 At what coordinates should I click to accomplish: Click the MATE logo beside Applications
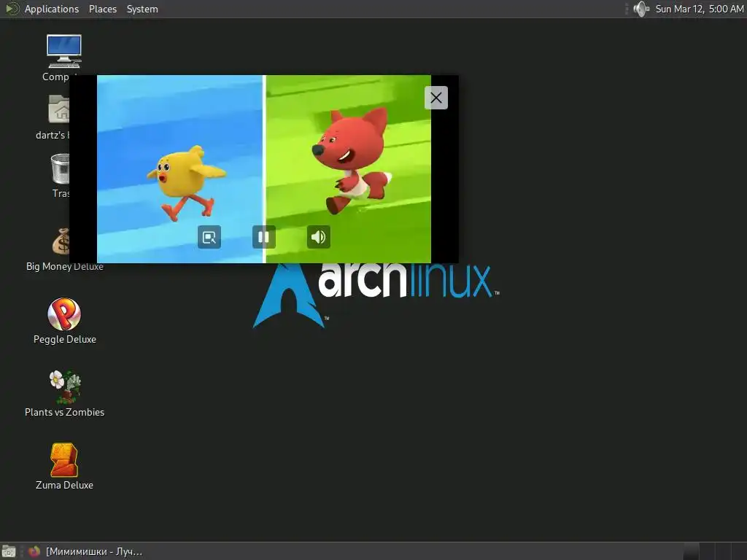tap(12, 9)
